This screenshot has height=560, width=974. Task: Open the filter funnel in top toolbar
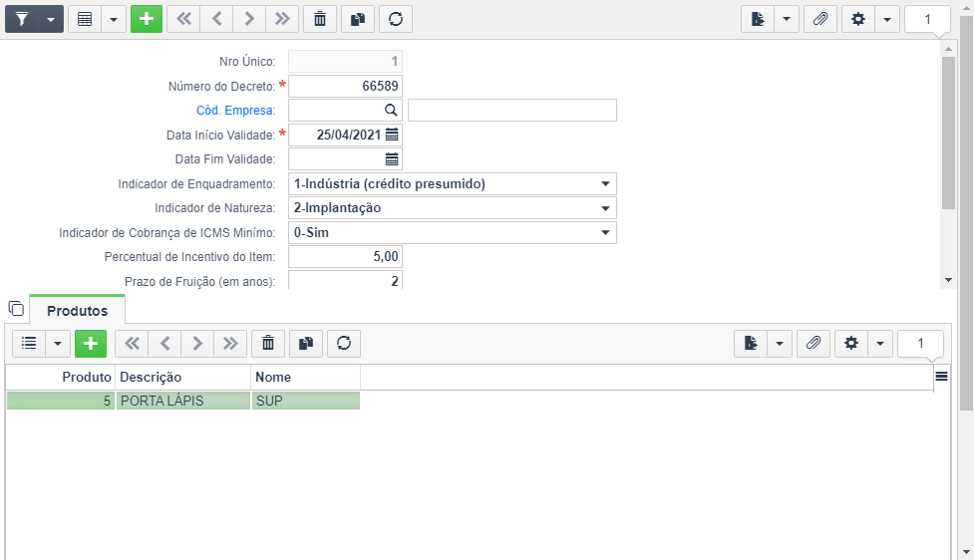[22, 19]
